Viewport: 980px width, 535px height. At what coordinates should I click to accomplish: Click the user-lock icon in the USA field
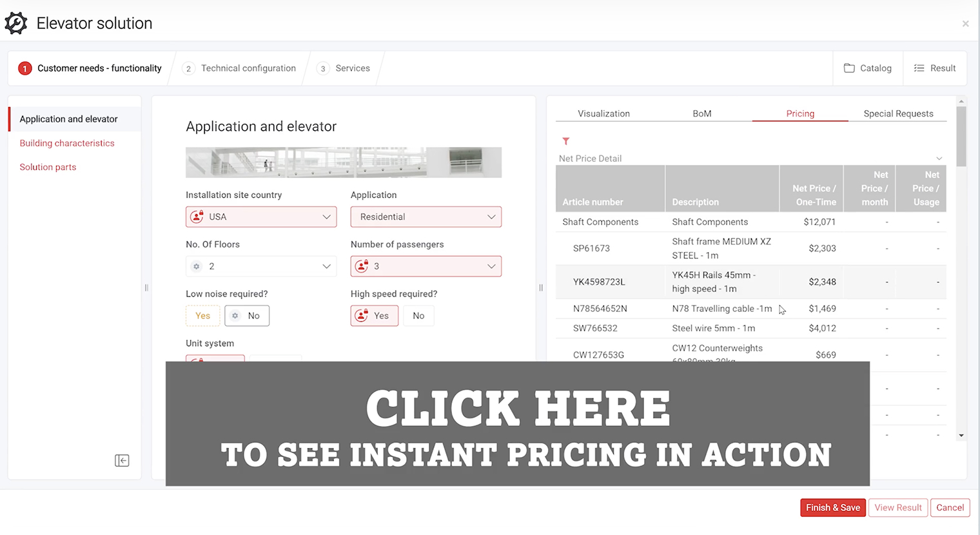tap(197, 217)
